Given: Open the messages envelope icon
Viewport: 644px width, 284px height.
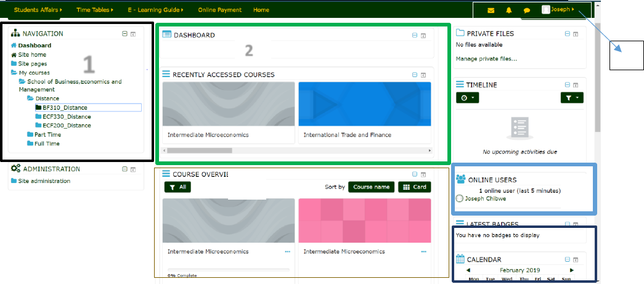Looking at the screenshot, I should (491, 10).
